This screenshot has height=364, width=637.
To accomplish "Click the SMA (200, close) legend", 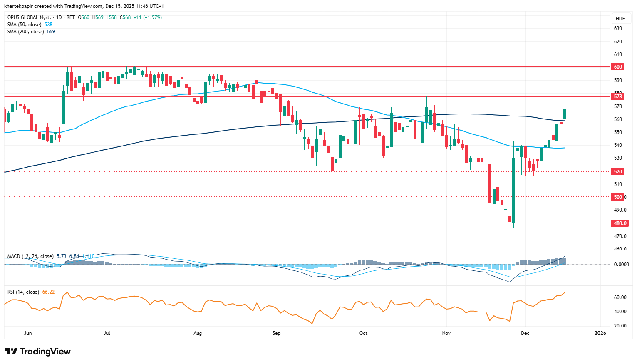I will coord(26,32).
